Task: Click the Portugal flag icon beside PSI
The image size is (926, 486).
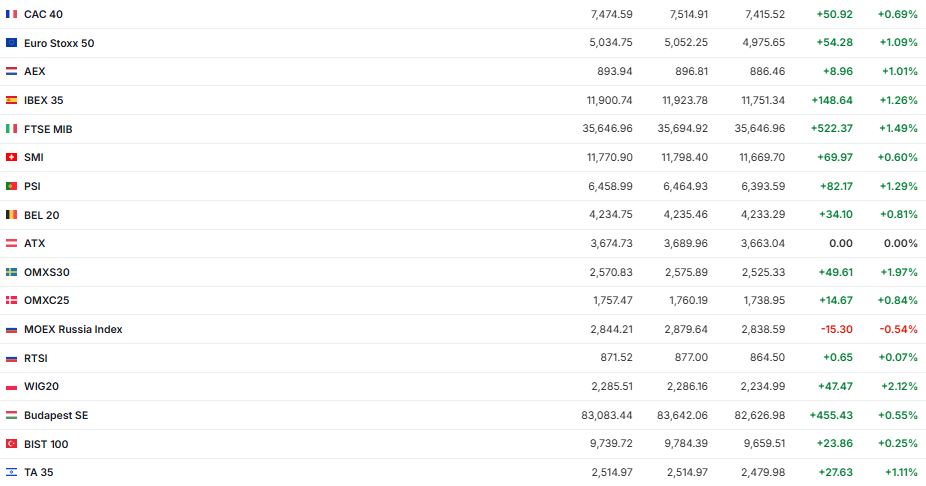Action: point(11,186)
